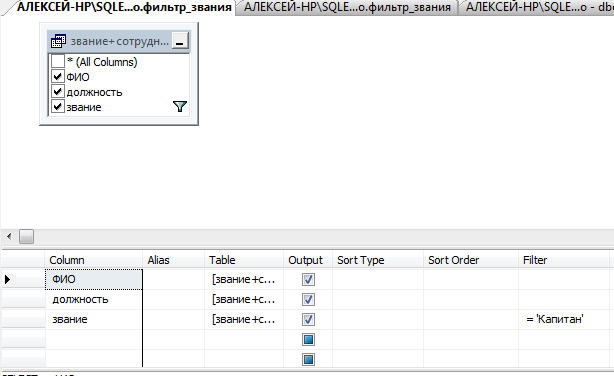Toggle Output checkbox for the должность row

[308, 300]
